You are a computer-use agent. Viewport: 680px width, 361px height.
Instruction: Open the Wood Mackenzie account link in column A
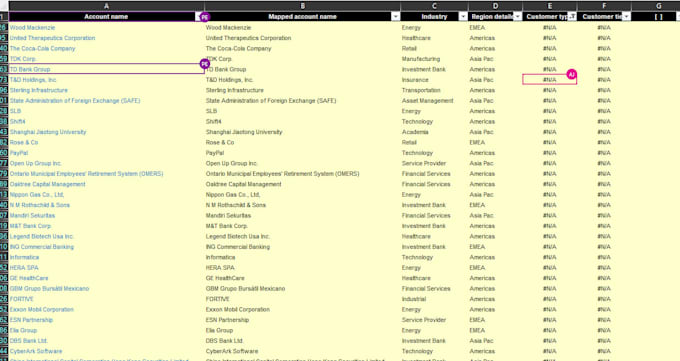[x=32, y=27]
